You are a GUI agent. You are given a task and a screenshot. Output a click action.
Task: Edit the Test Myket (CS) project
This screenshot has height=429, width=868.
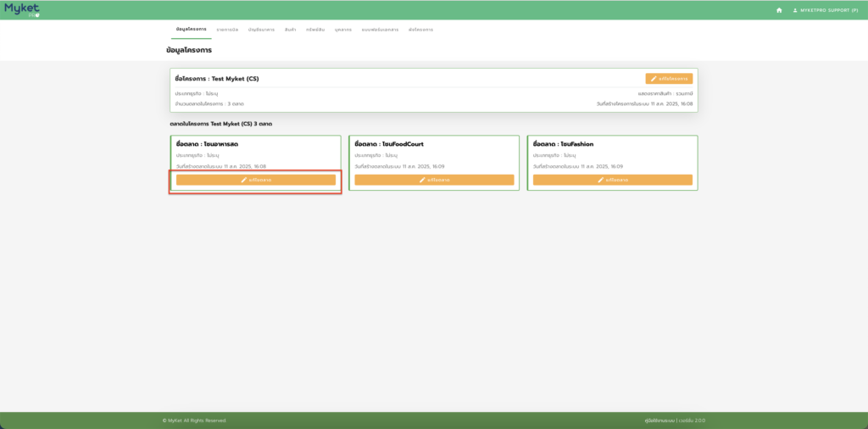click(x=669, y=79)
